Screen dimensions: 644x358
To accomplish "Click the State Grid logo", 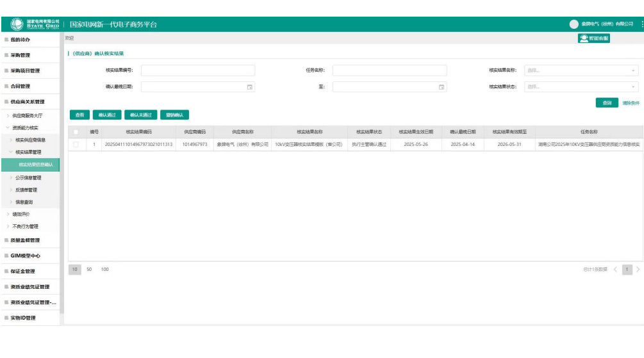I will [x=35, y=24].
